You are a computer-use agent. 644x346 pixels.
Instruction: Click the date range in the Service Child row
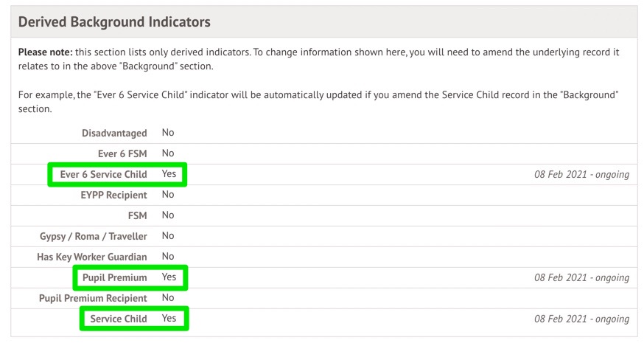pos(581,319)
